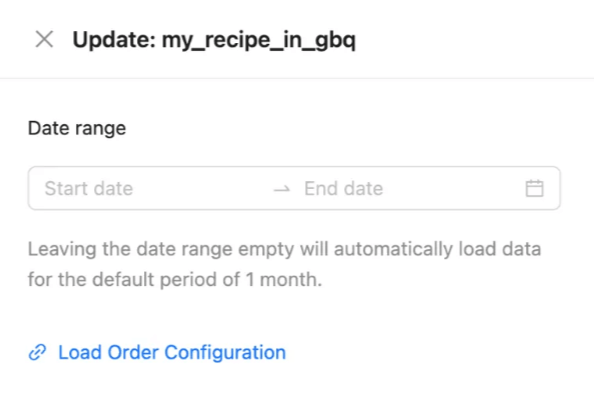Click the 'my_recipe_in_gbq' recipe name
594x396 pixels.
click(x=259, y=40)
